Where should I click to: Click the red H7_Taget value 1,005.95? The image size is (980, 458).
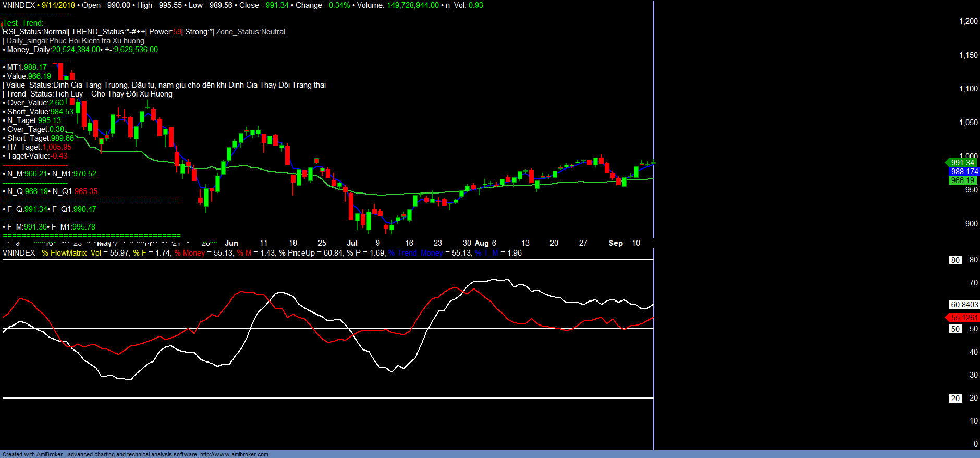click(x=57, y=147)
